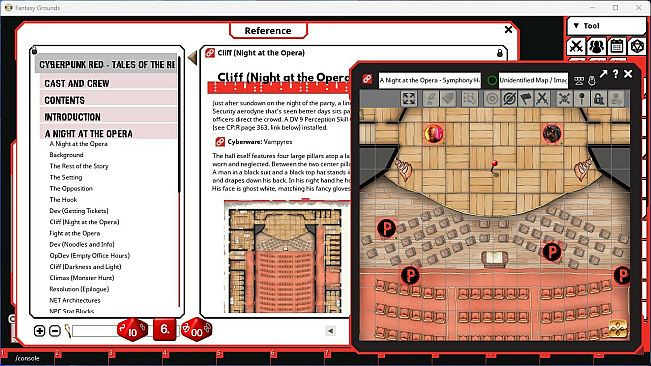Click the fit-to-window arrows tool on map toolbar

pyautogui.click(x=409, y=99)
